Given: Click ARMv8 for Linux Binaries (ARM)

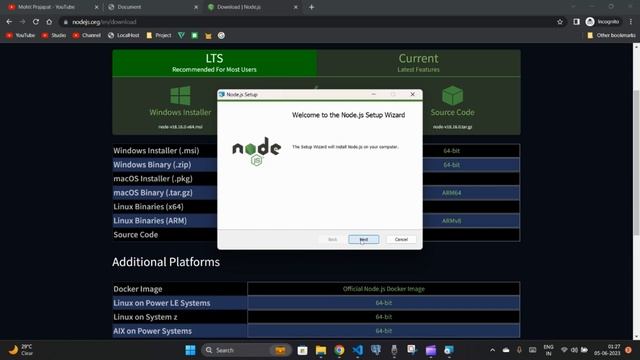Looking at the screenshot, I should [451, 220].
